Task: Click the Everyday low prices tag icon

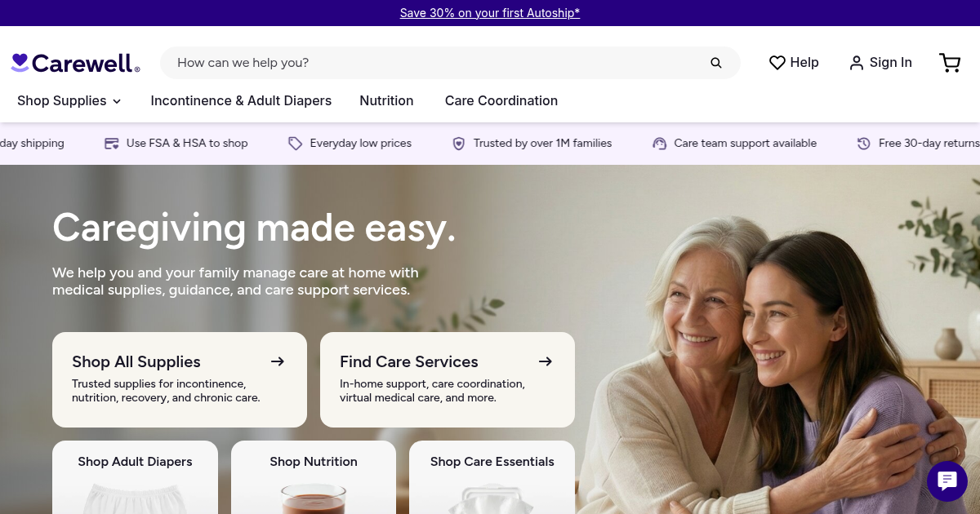Action: [x=296, y=144]
